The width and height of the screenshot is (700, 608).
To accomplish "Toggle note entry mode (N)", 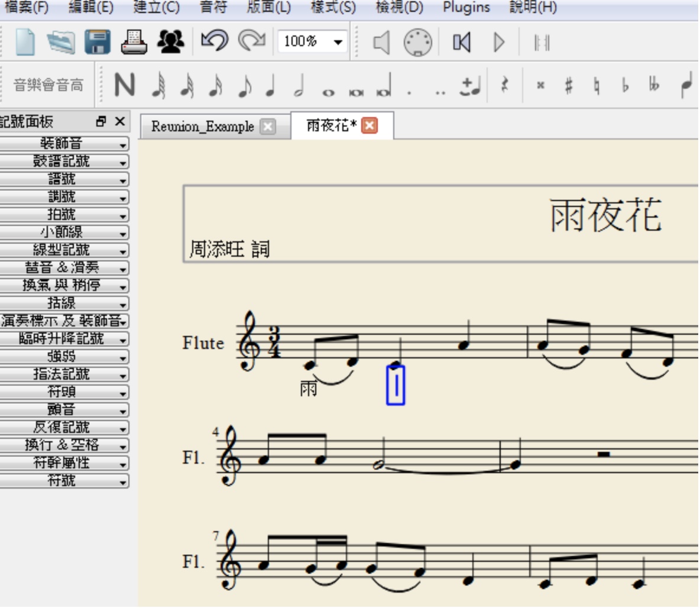I will click(125, 85).
